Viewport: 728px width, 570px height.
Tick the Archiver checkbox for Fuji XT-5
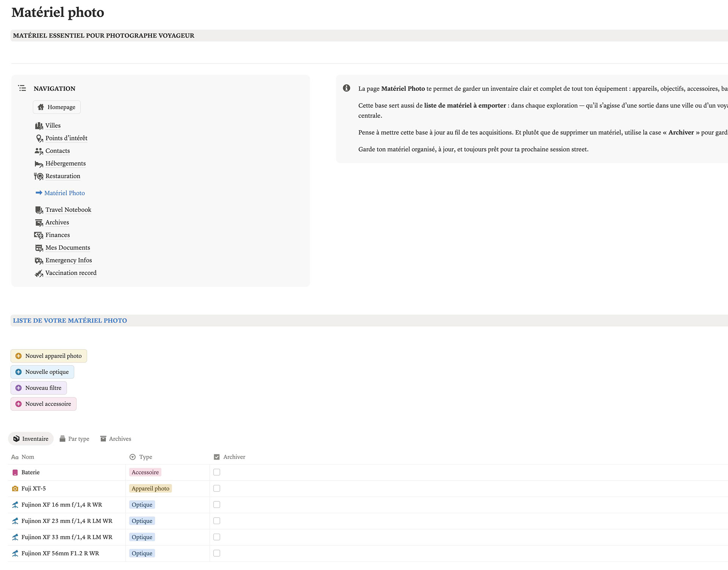217,488
